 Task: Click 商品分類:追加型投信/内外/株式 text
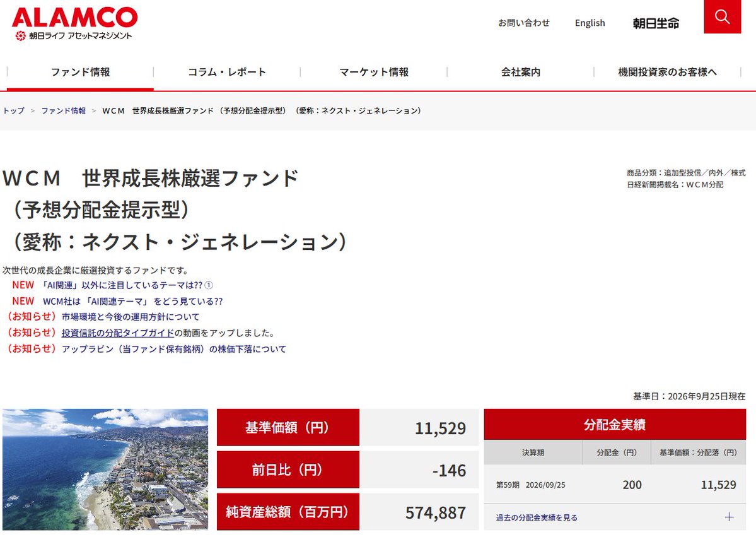[x=685, y=173]
